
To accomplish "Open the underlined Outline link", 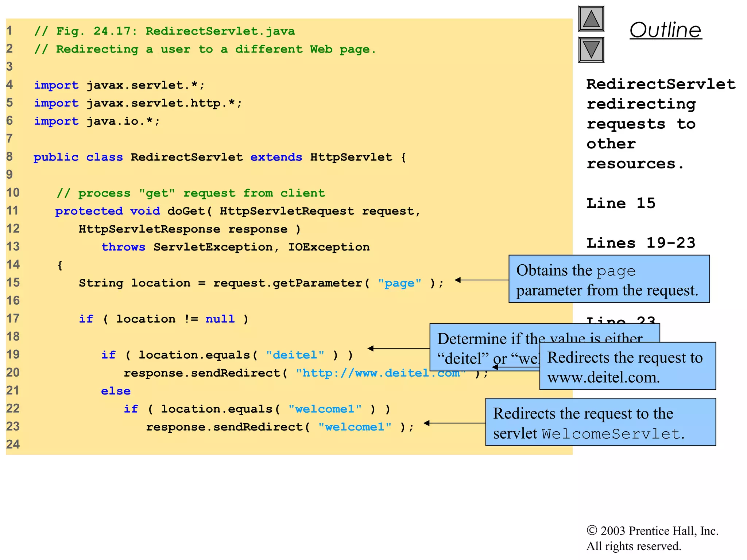I will [666, 30].
